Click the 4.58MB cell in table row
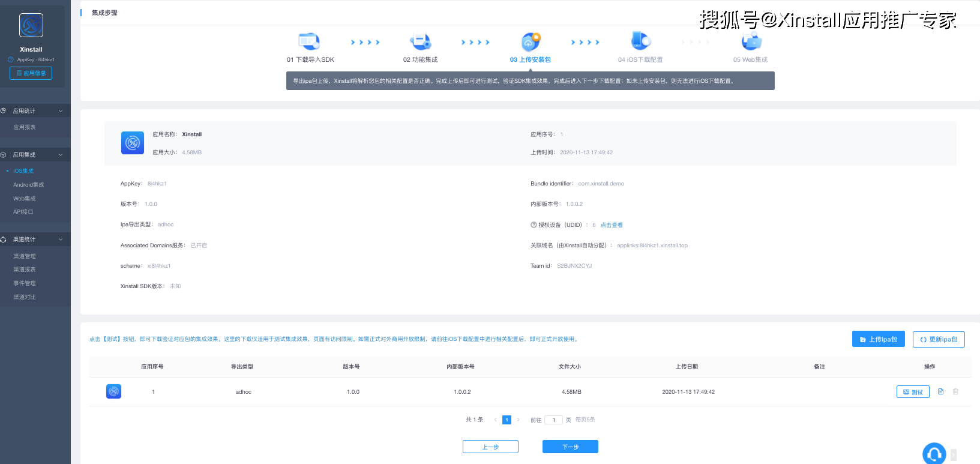The width and height of the screenshot is (980, 464). point(571,392)
